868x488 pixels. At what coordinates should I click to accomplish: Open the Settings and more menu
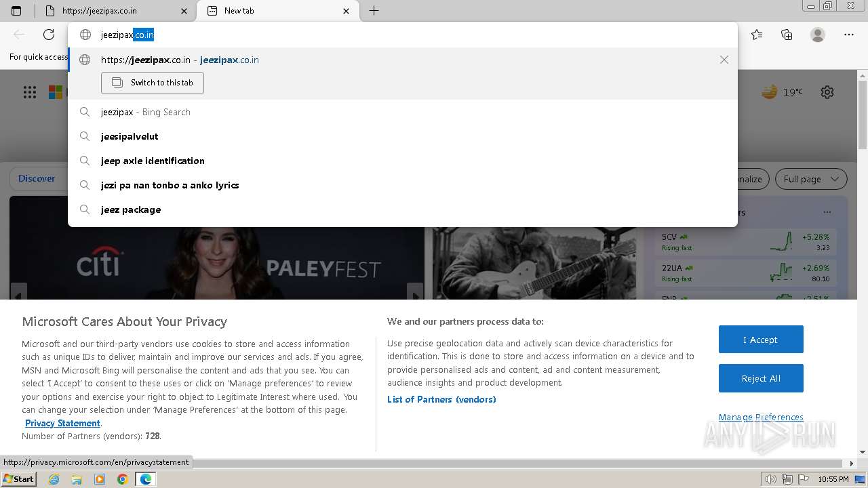pyautogui.click(x=849, y=35)
